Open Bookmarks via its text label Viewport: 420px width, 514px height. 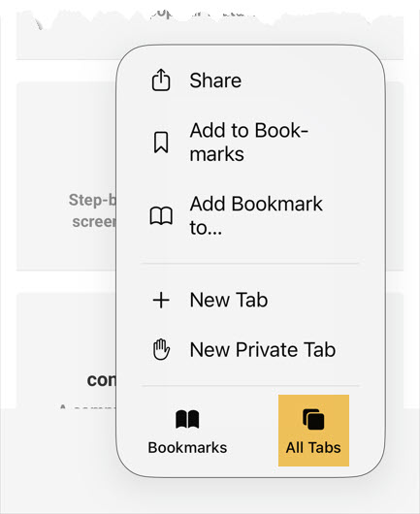(187, 447)
